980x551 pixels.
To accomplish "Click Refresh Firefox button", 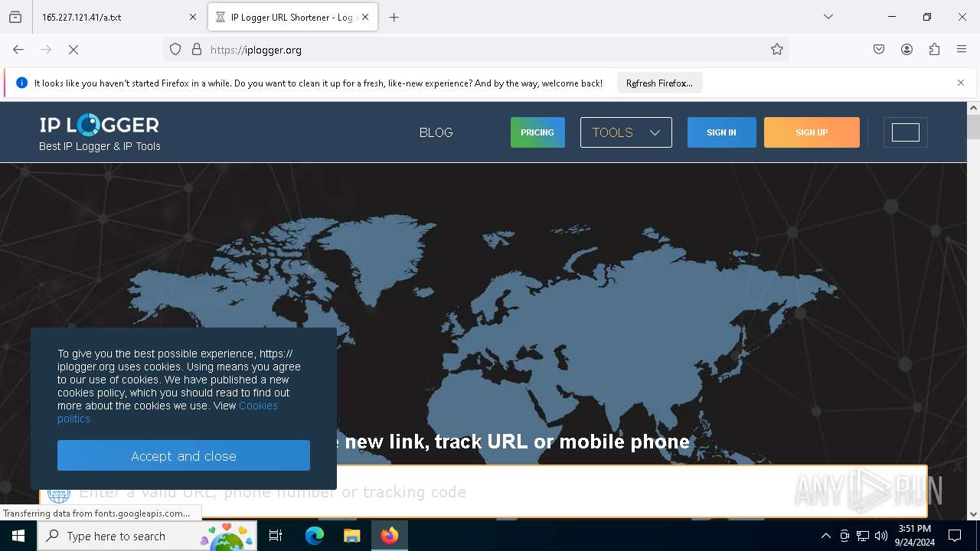I will coord(659,83).
